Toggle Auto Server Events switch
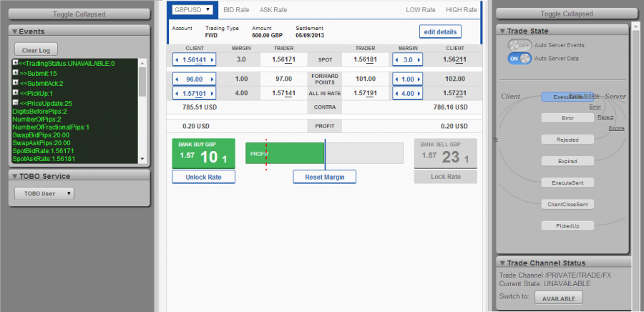 [519, 45]
